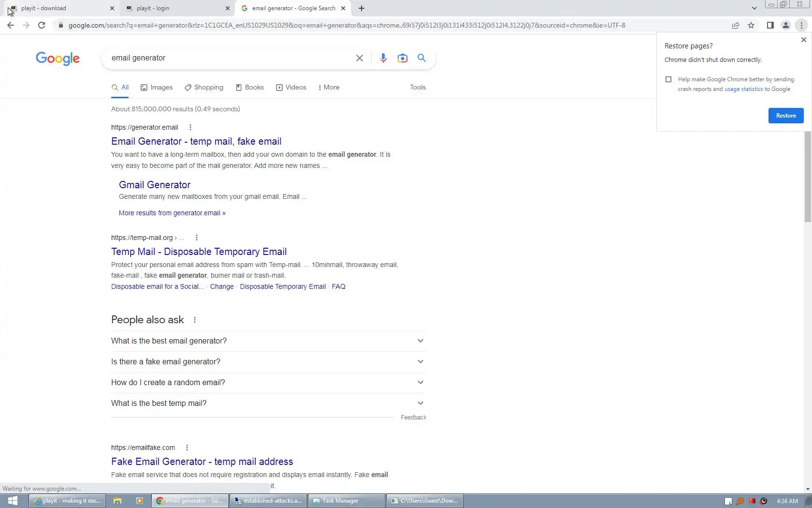Open Disposable Temporary Email sitelink

click(283, 286)
